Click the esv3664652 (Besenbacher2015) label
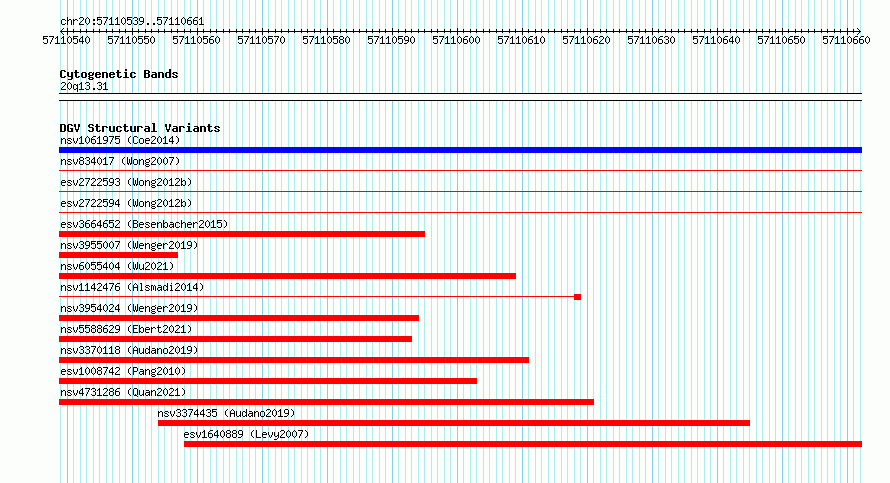 (144, 224)
